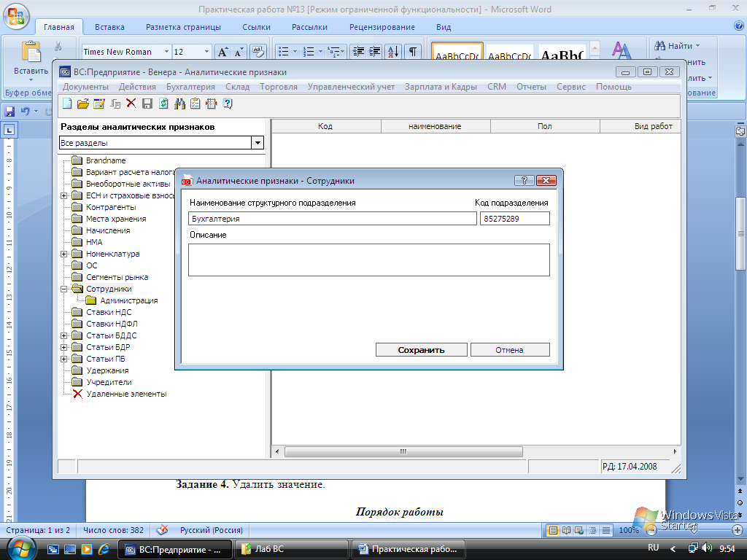
Task: Click Word's grow font icon
Action: [222, 52]
